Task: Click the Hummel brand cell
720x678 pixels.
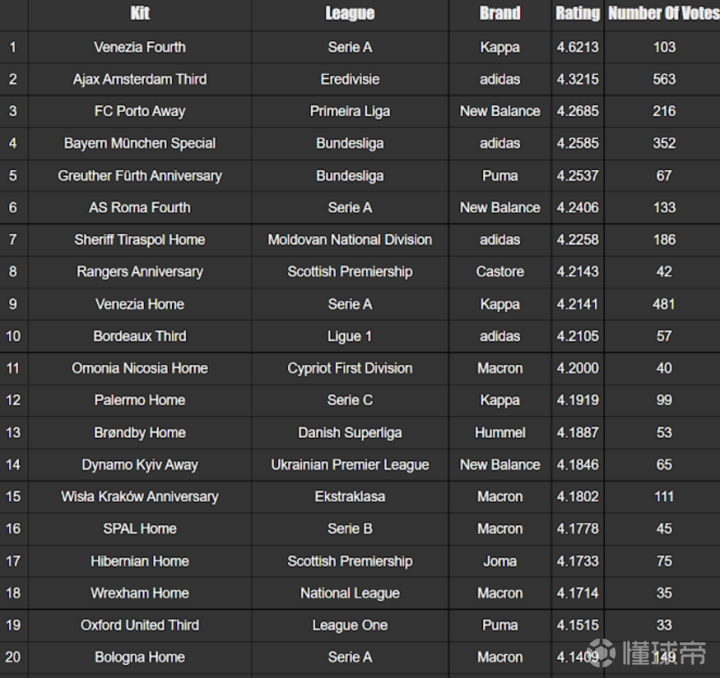Action: (x=499, y=433)
